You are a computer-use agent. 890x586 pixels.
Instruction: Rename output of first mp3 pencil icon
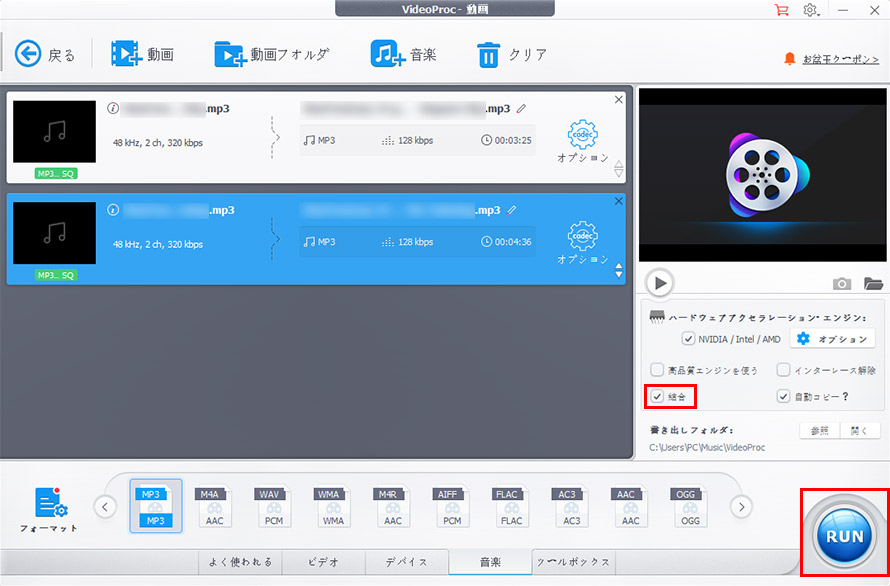point(521,108)
